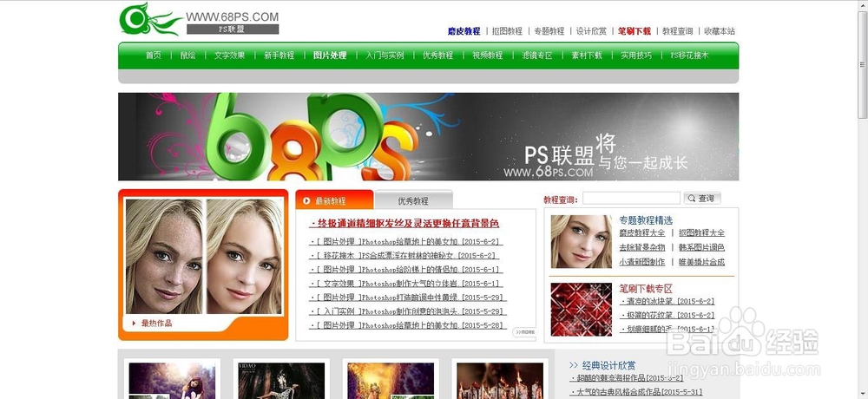Focus the 教程查询 search input box

(631, 198)
